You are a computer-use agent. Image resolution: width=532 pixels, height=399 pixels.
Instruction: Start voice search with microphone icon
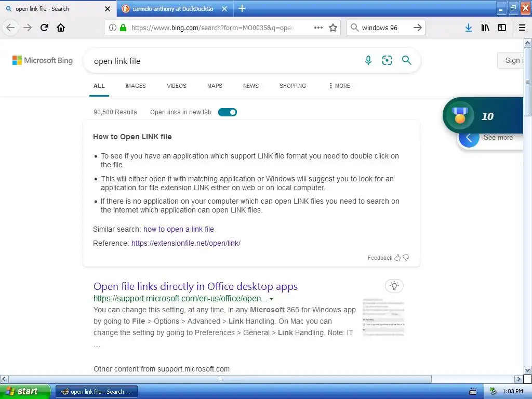click(368, 60)
